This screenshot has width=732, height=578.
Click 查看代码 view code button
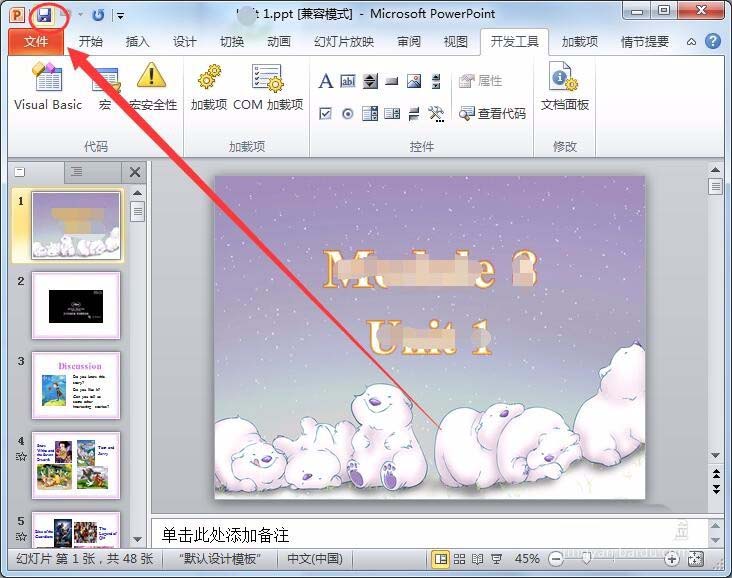point(492,113)
